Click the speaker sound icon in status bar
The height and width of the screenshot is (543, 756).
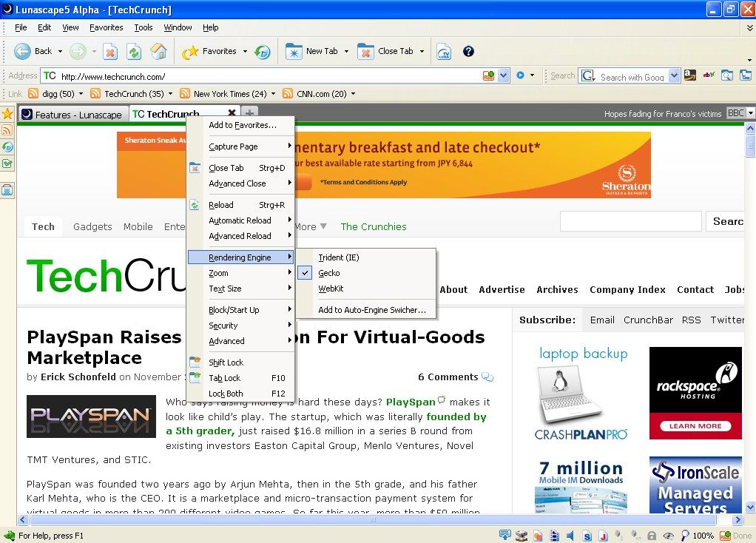[570, 536]
